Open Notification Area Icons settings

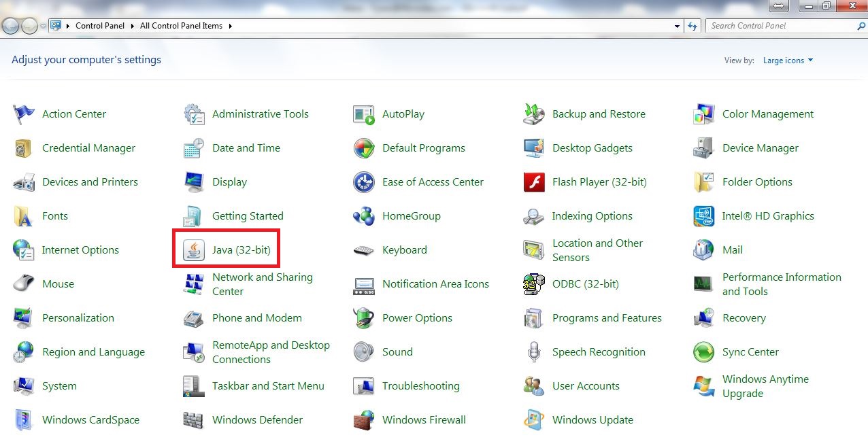(435, 284)
